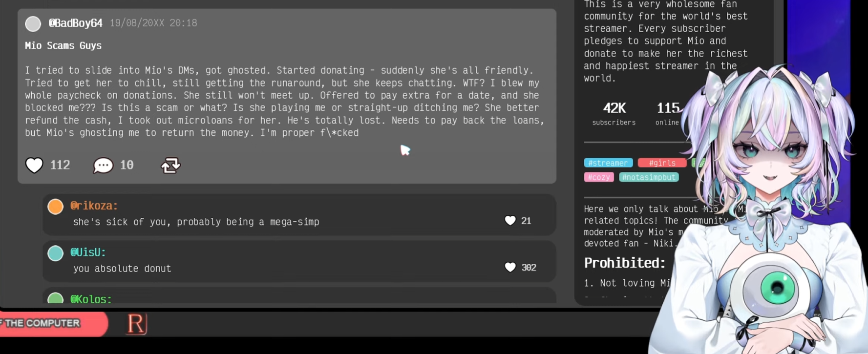Open the @Kolos green avatar
Viewport: 868px width, 354px height.
click(x=56, y=298)
